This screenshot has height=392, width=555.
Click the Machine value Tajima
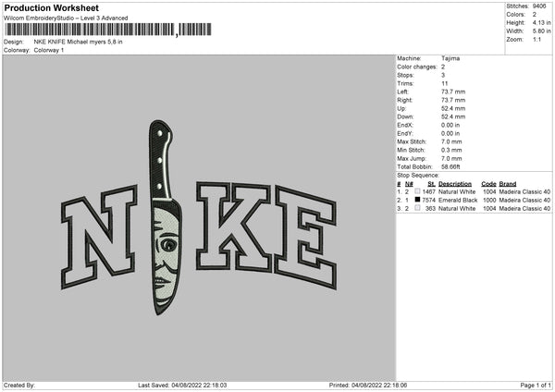click(450, 58)
